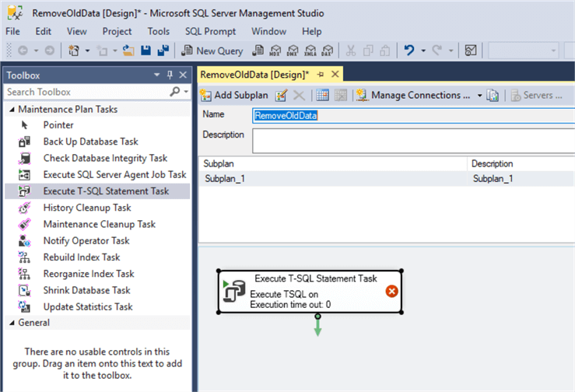This screenshot has height=392, width=575.
Task: Click the Undo arrow icon
Action: tap(409, 51)
